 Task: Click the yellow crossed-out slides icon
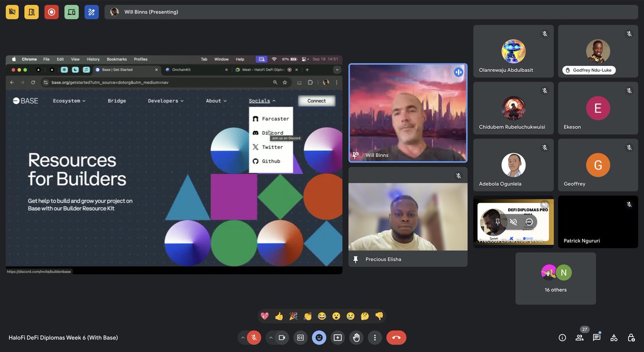click(x=12, y=12)
